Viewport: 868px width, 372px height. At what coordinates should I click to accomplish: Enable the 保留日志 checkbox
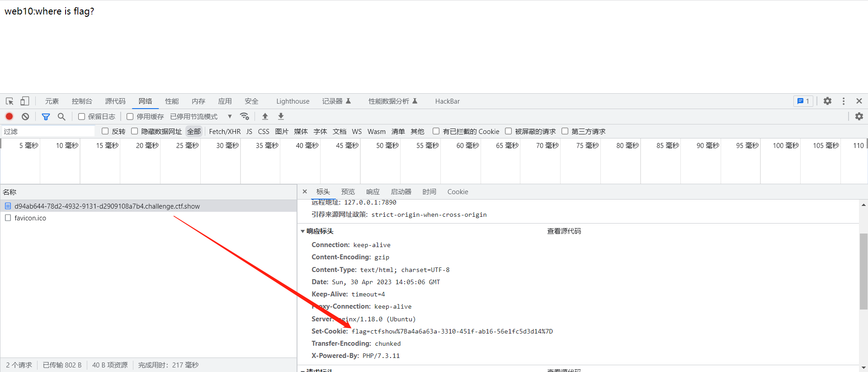pos(82,117)
